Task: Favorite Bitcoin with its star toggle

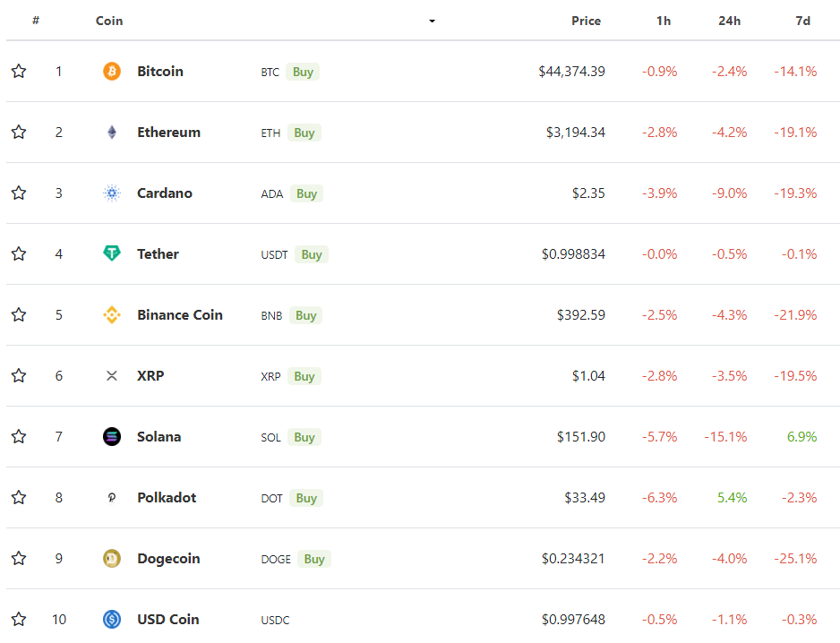Action: pyautogui.click(x=19, y=71)
